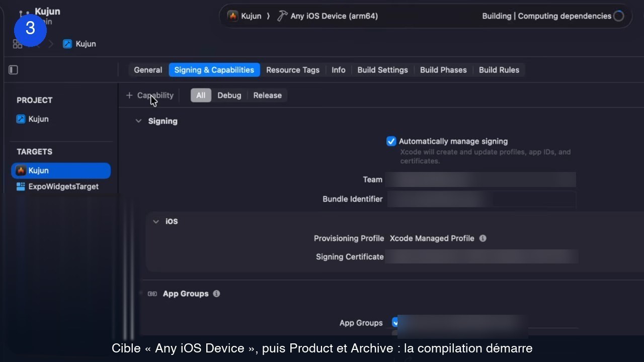The width and height of the screenshot is (644, 362).
Task: Add a new Capability
Action: tap(150, 95)
